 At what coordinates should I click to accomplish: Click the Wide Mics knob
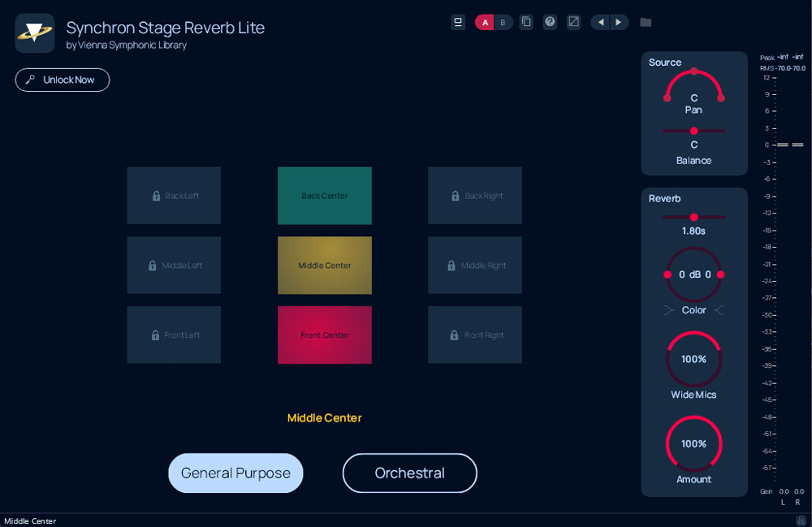[694, 359]
